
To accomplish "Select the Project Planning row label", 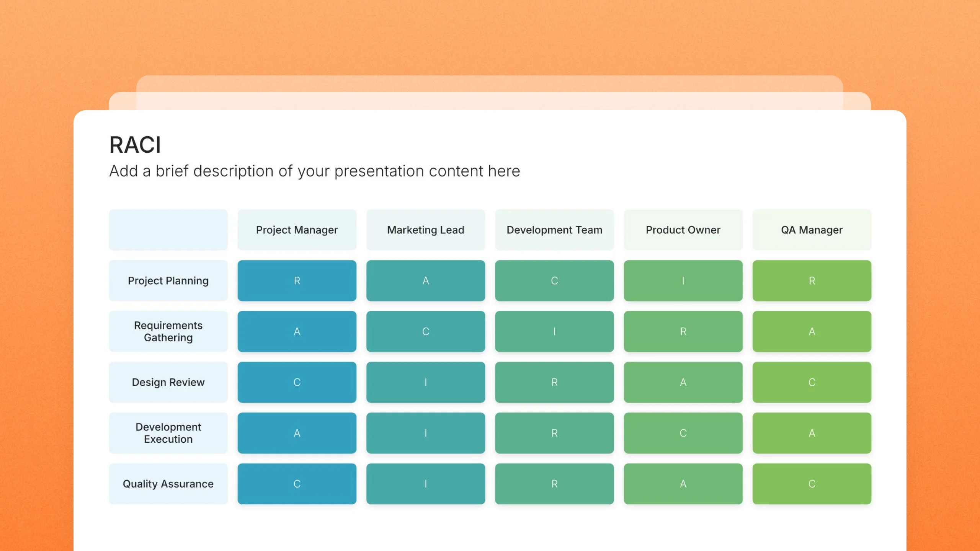I will pyautogui.click(x=168, y=280).
